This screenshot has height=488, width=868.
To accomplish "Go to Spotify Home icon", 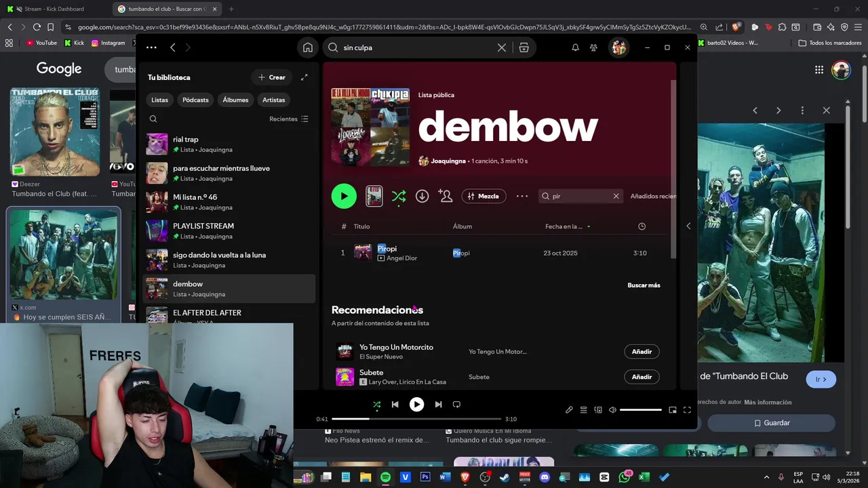I will tap(308, 47).
